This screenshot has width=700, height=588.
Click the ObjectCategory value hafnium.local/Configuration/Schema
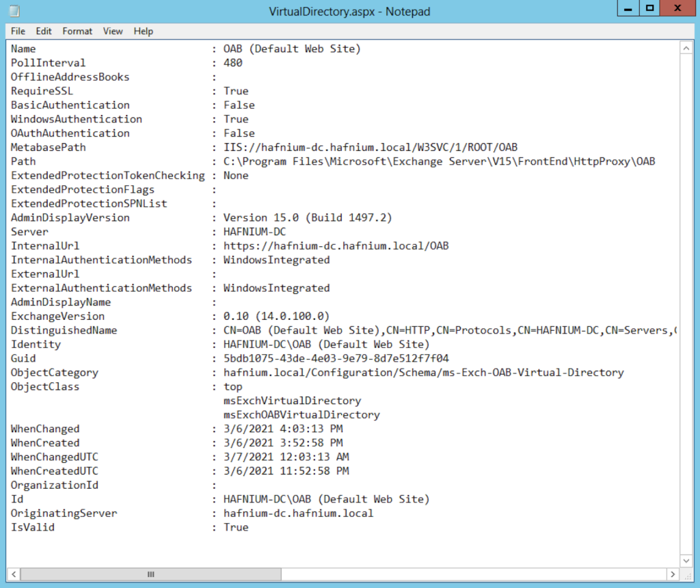pyautogui.click(x=424, y=373)
